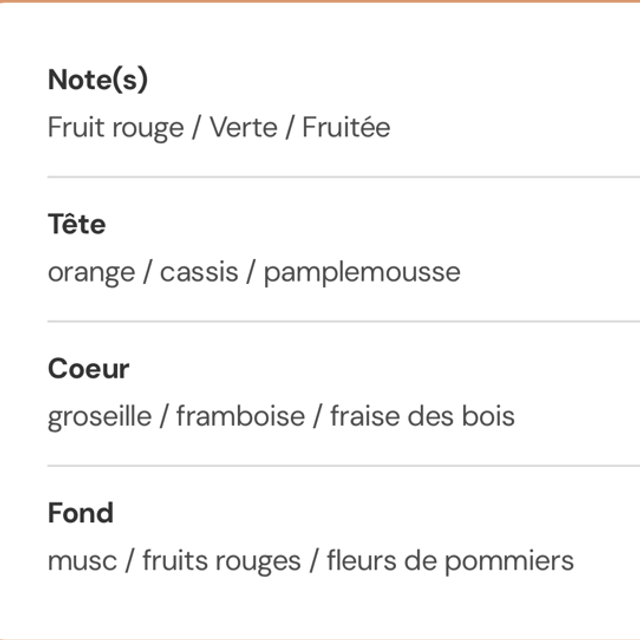Viewport: 640px width, 640px height.
Task: Click "fleurs de pommiers" in Fond
Action: (450, 560)
